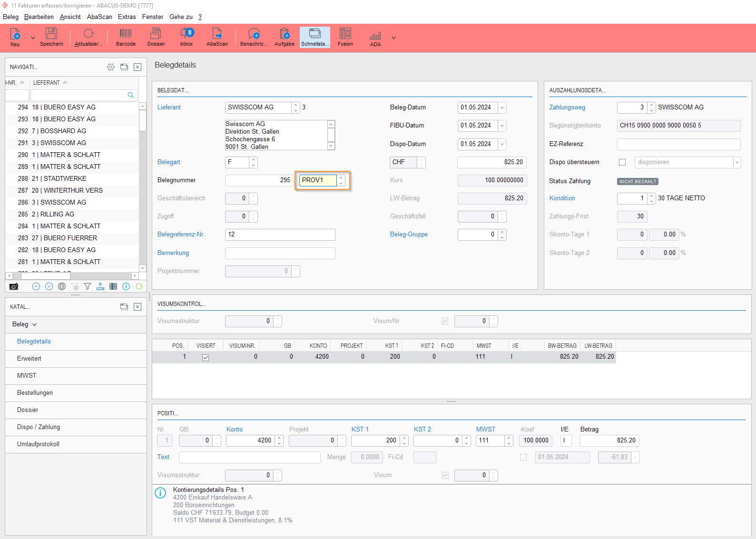Image resolution: width=756 pixels, height=539 pixels.
Task: Open the Beleg-Datum date dropdown
Action: tap(502, 108)
